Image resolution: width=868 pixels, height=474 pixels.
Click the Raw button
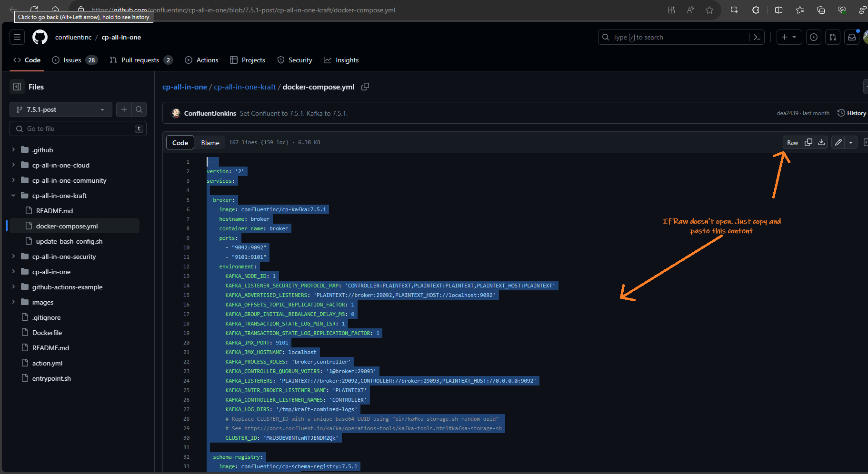[792, 142]
